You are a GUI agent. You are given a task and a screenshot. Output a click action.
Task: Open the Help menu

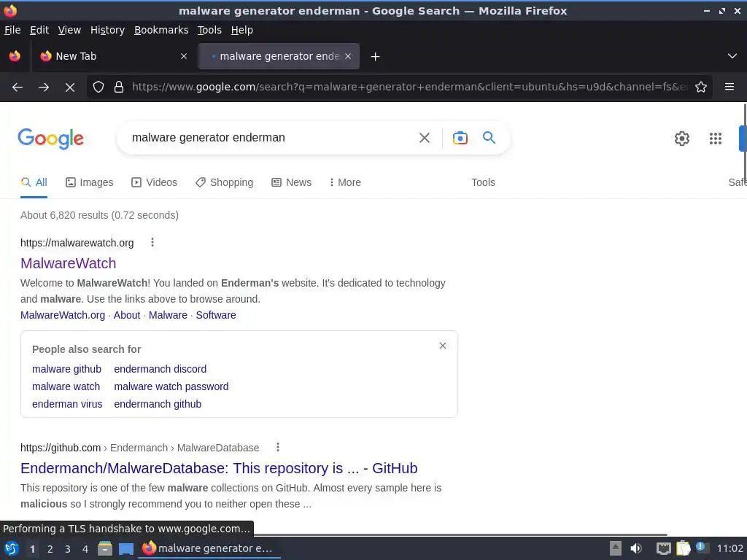242,30
